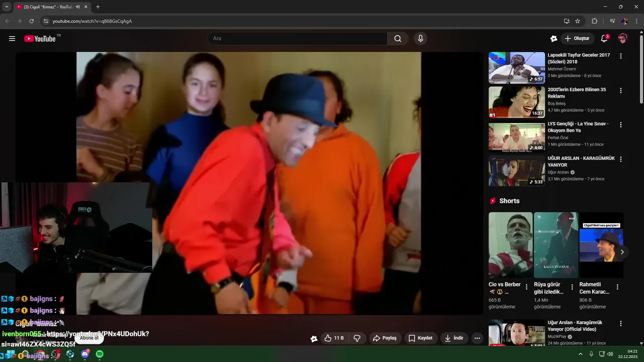Open options for Rüya görür gibi short

point(572,287)
